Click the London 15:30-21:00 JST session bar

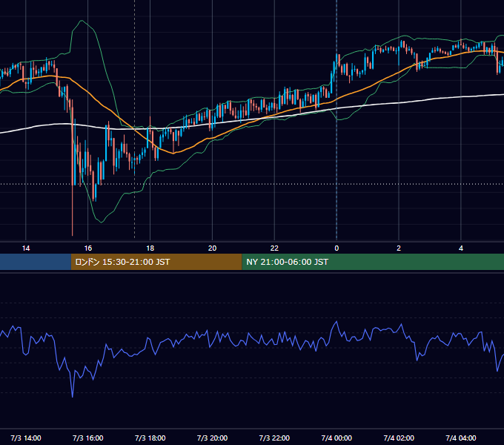coord(156,262)
